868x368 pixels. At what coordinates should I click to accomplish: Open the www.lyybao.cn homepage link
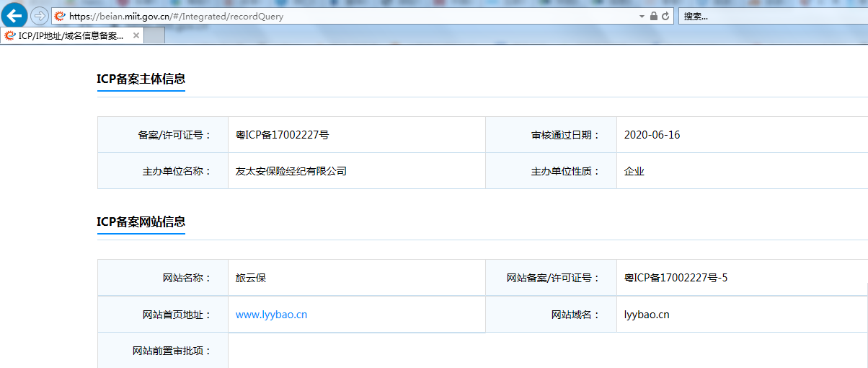click(272, 315)
